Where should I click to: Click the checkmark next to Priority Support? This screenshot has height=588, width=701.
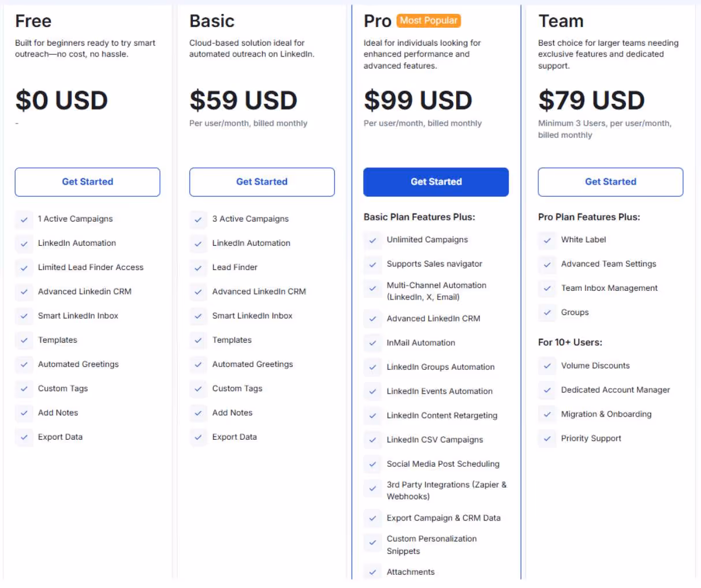(547, 439)
